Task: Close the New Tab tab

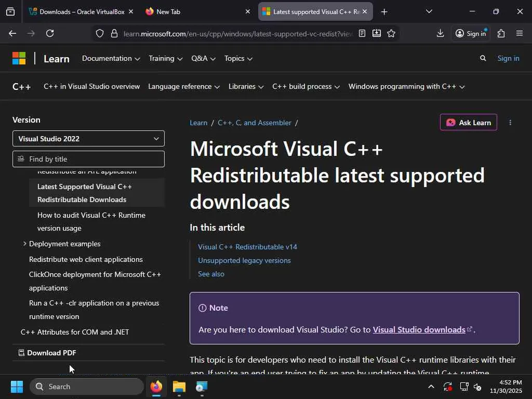Action: point(248,11)
